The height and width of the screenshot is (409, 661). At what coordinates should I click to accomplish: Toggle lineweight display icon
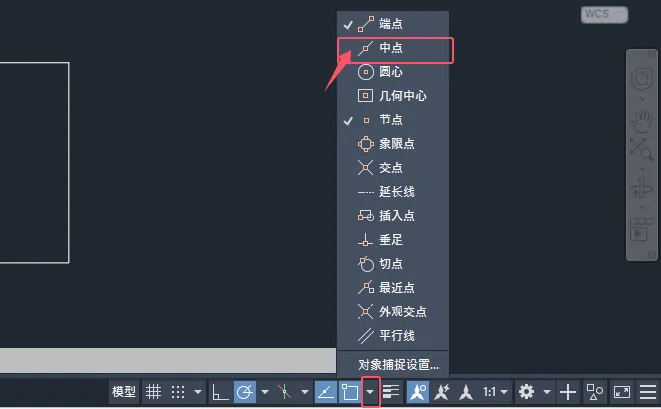click(391, 392)
